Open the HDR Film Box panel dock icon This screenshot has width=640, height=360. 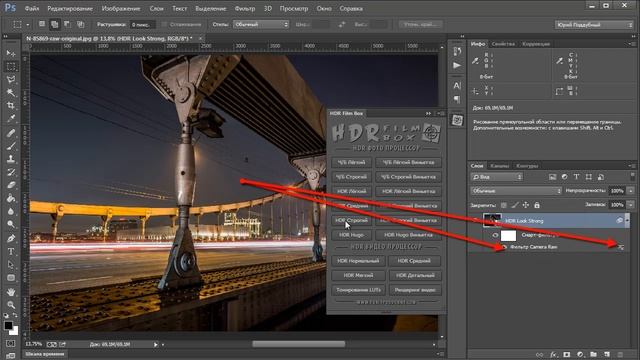click(x=457, y=120)
